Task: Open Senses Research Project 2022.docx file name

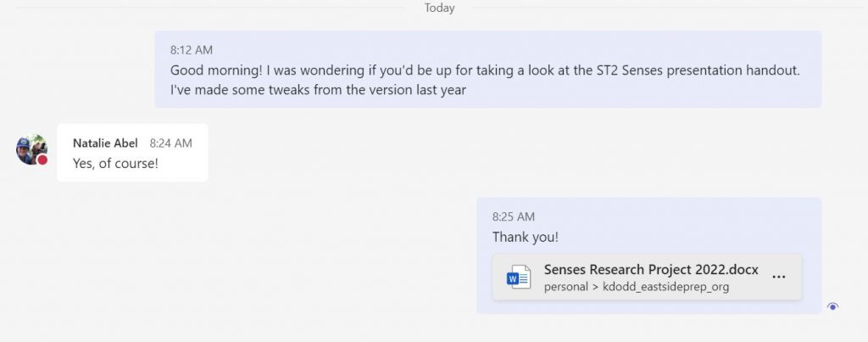Action: pos(651,270)
